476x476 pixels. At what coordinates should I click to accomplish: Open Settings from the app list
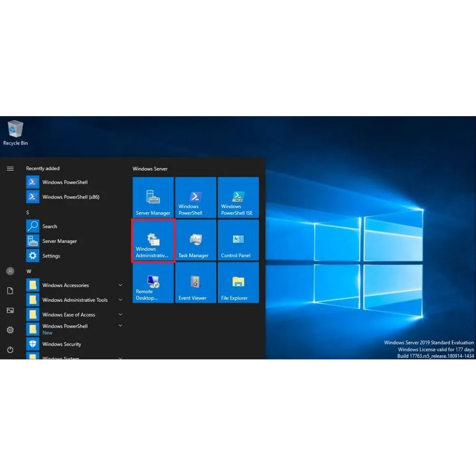[x=74, y=256]
